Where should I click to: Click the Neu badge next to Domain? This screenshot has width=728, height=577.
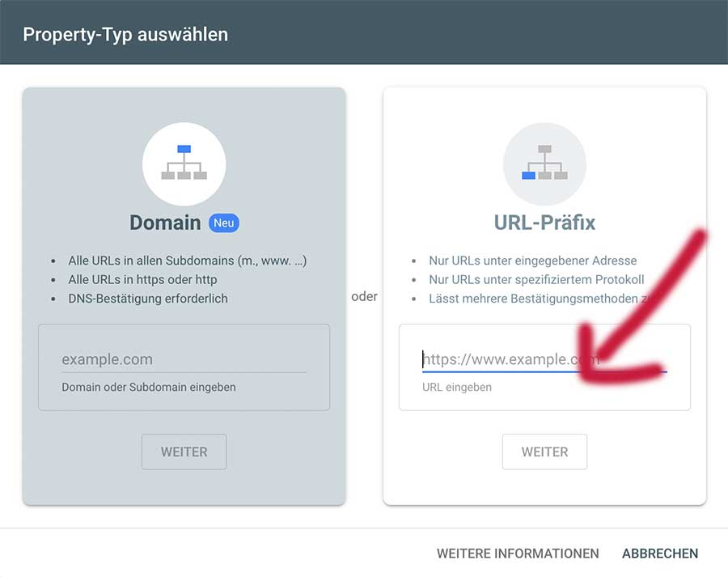coord(223,223)
